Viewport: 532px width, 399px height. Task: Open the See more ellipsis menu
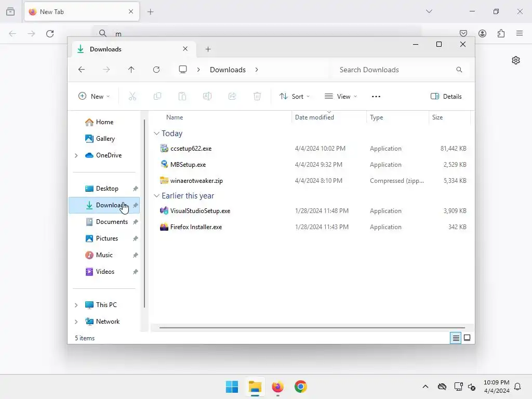pyautogui.click(x=376, y=96)
